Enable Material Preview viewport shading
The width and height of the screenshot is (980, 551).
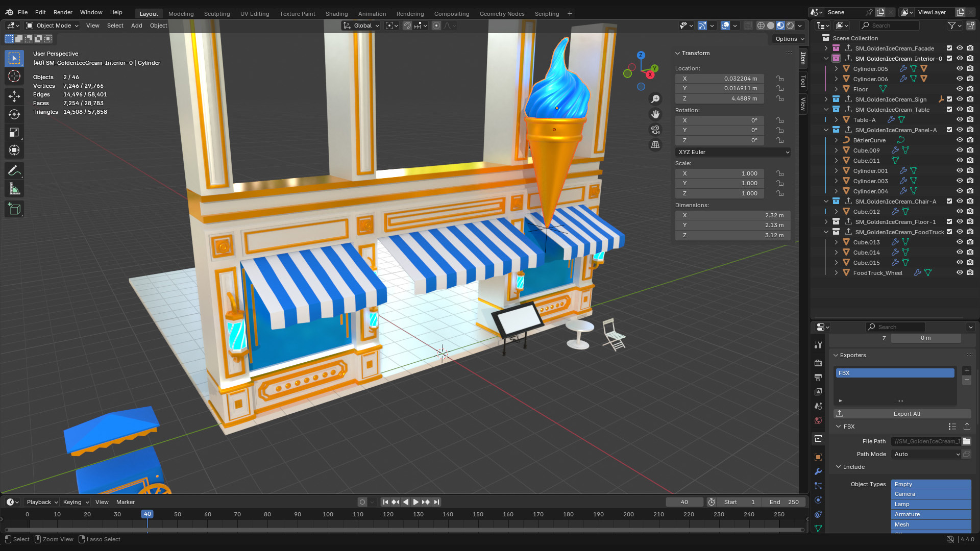(x=780, y=26)
